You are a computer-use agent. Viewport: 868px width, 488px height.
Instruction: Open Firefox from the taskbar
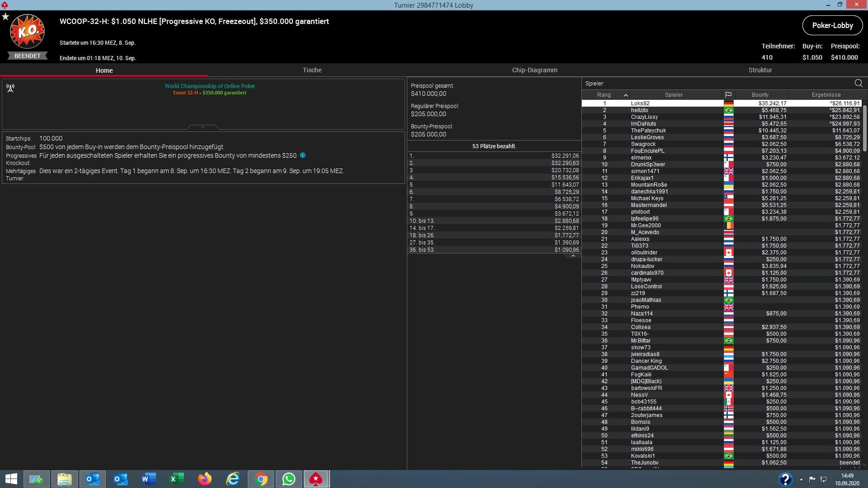205,479
